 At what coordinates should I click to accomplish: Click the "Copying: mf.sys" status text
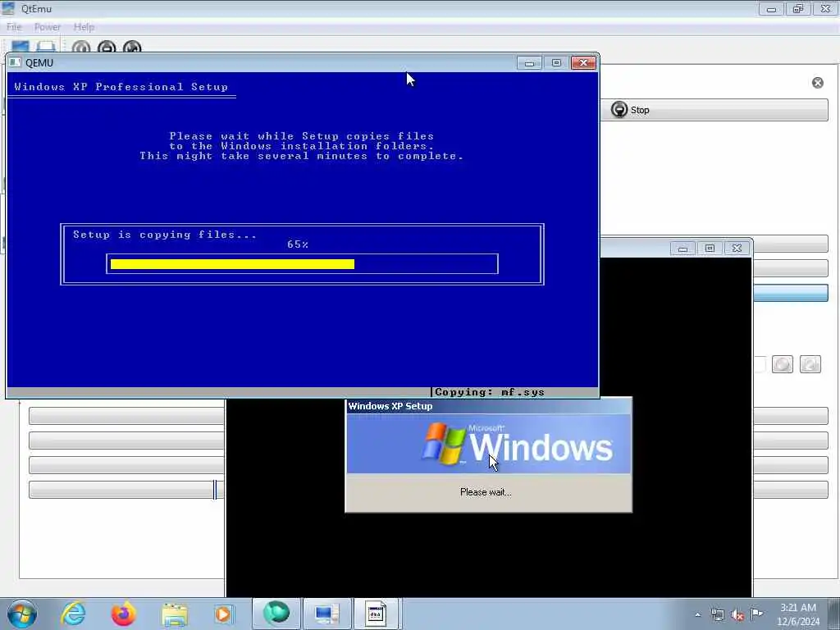pos(489,392)
